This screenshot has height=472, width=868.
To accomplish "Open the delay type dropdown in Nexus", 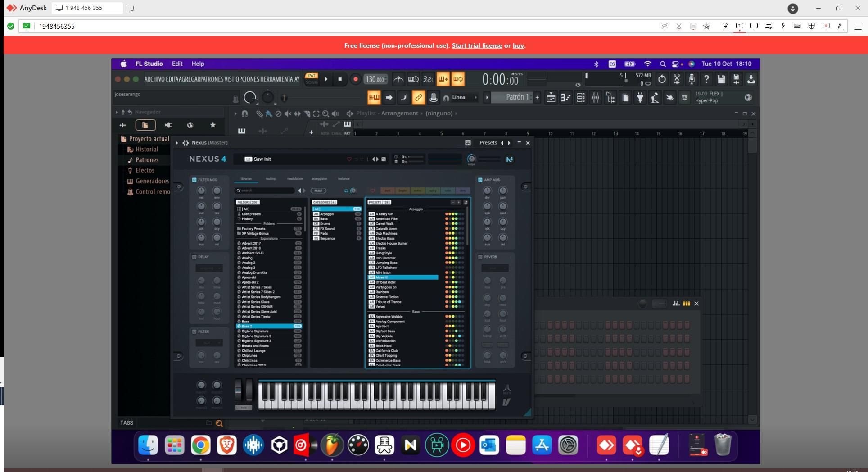I will (209, 268).
